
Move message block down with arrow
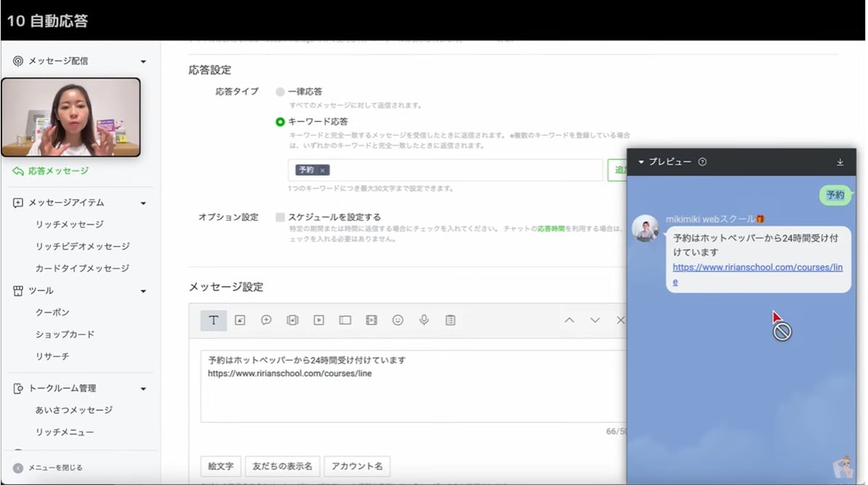click(x=595, y=320)
